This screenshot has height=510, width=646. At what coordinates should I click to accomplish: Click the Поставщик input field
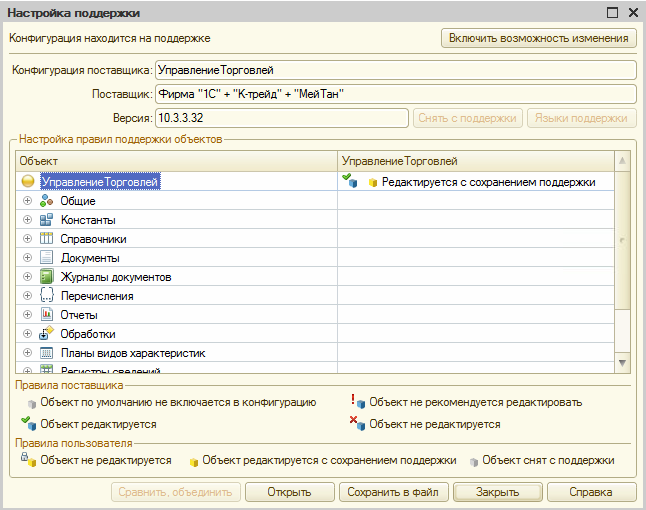coord(396,94)
